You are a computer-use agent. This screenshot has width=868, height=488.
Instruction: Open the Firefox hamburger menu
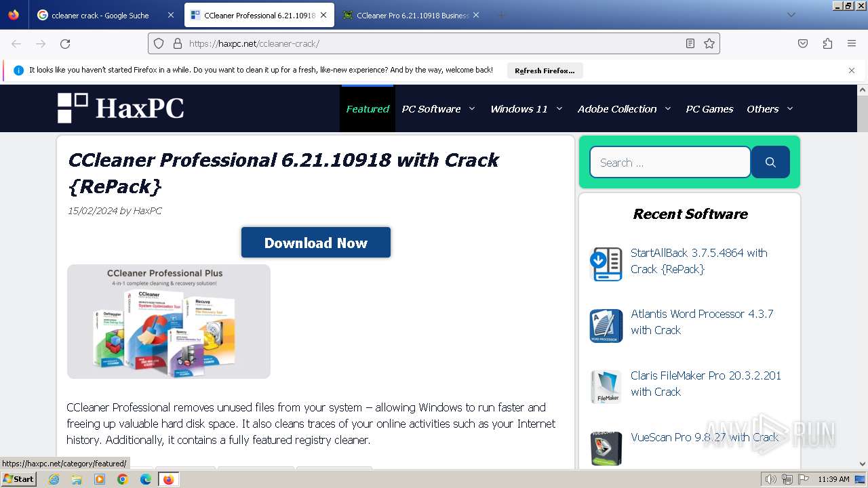pyautogui.click(x=852, y=43)
